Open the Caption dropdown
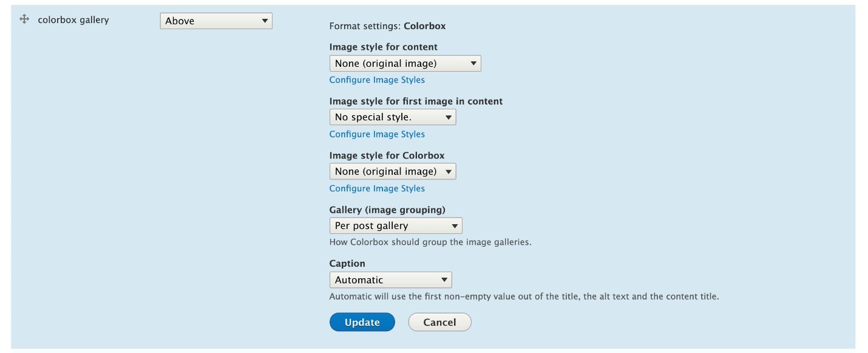This screenshot has height=353, width=868. pyautogui.click(x=390, y=279)
